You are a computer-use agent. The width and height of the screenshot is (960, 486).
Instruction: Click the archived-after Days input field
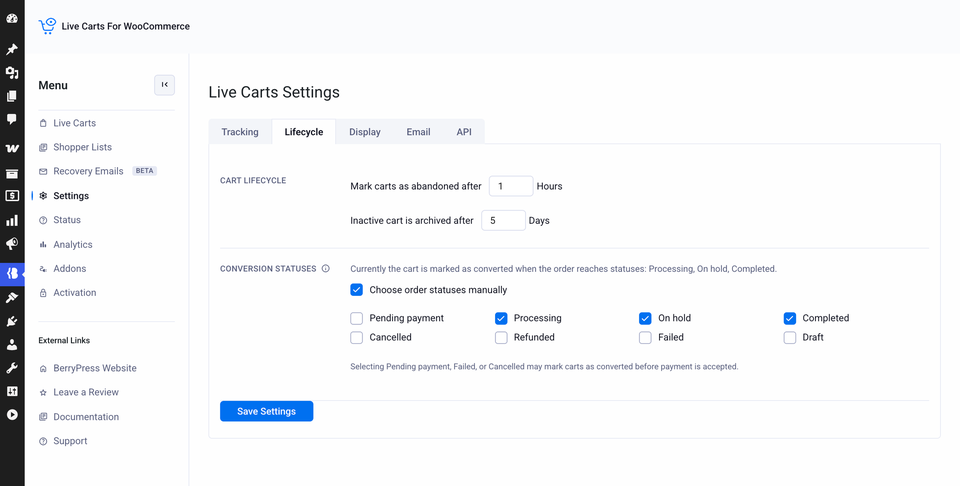(503, 220)
